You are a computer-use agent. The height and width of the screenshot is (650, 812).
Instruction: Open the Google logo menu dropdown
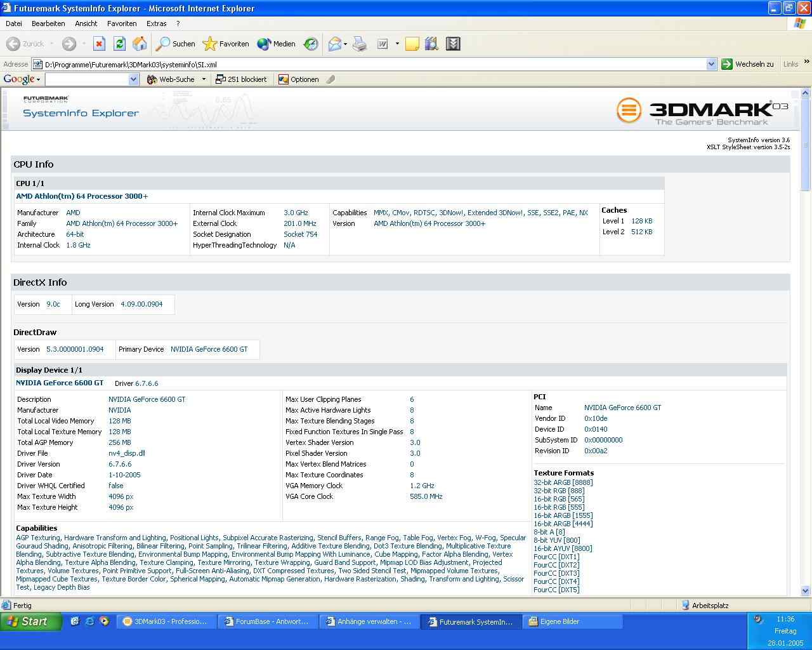tap(22, 79)
